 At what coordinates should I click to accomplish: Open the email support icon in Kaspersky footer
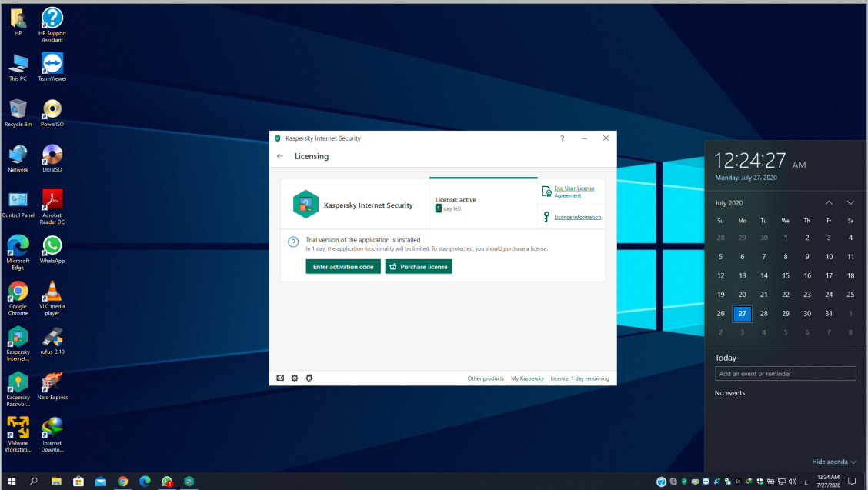(x=280, y=378)
